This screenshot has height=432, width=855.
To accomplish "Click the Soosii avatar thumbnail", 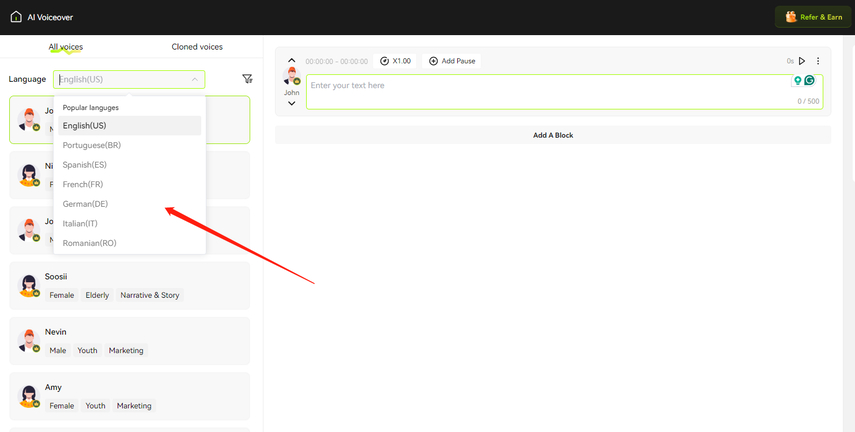I will pos(29,286).
